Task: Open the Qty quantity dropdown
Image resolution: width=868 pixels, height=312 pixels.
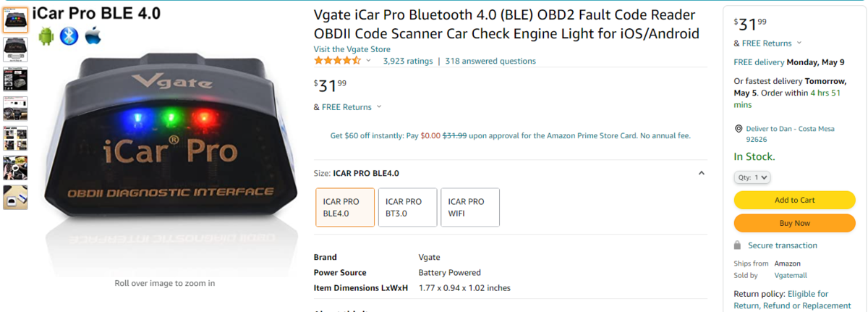Action: (752, 177)
